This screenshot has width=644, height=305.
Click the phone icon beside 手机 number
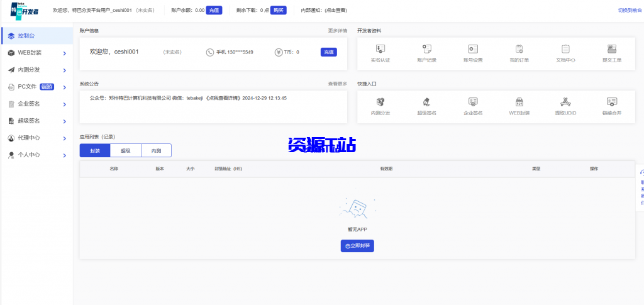tap(210, 52)
